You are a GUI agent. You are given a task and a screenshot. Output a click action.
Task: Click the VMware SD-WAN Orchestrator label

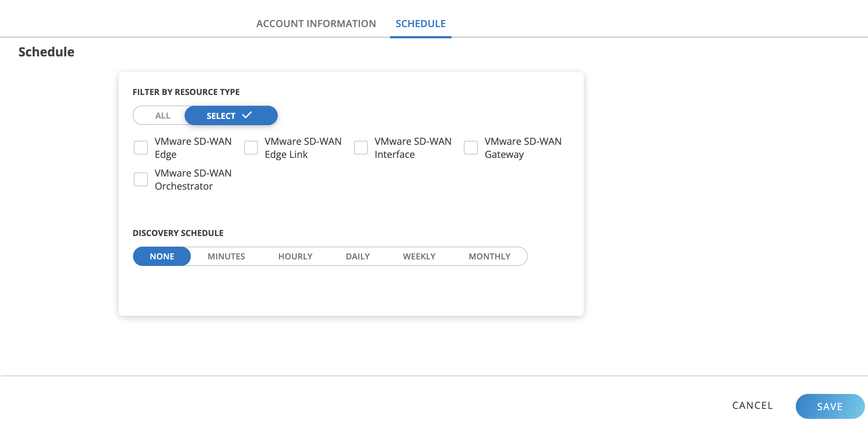coord(193,180)
